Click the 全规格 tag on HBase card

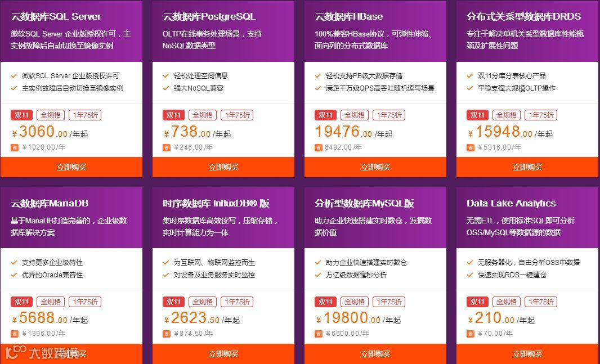pyautogui.click(x=355, y=115)
